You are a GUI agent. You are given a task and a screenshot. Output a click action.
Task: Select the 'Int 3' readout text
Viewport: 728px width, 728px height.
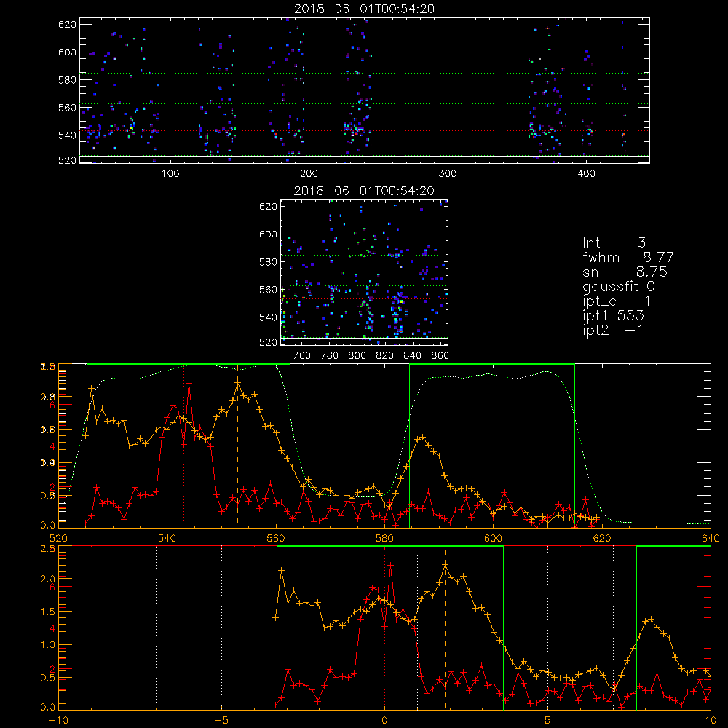614,242
